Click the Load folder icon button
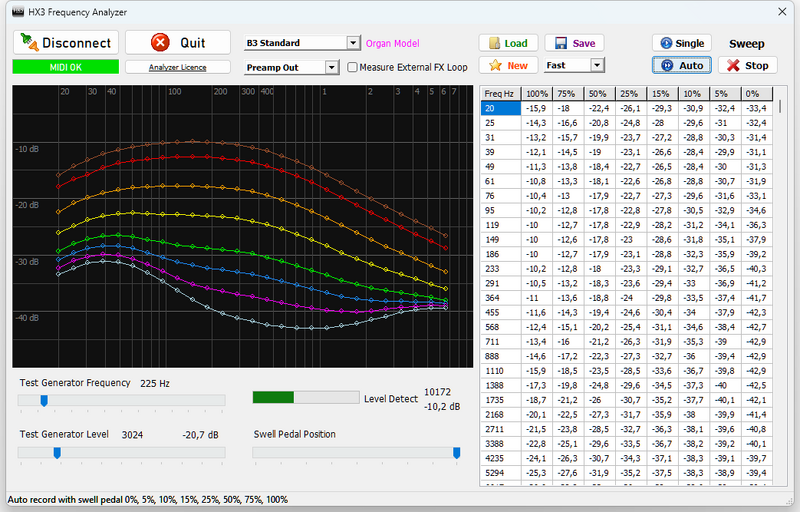 [508, 43]
